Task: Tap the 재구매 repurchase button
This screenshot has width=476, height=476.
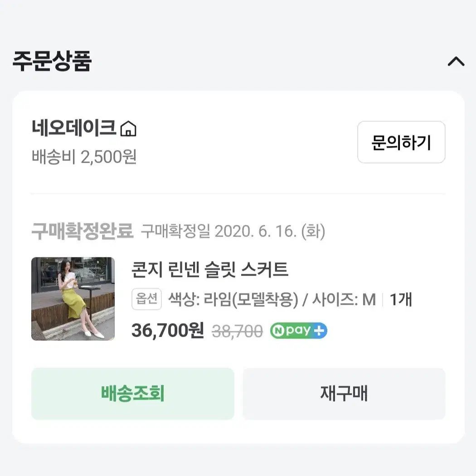Action: [x=344, y=394]
